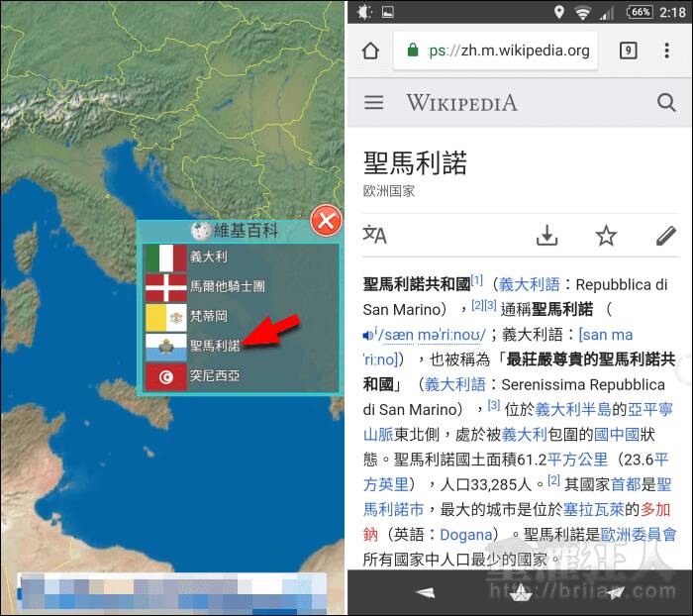Close the 維基百科 country popup
Screen dimensions: 693x616
[x=326, y=220]
